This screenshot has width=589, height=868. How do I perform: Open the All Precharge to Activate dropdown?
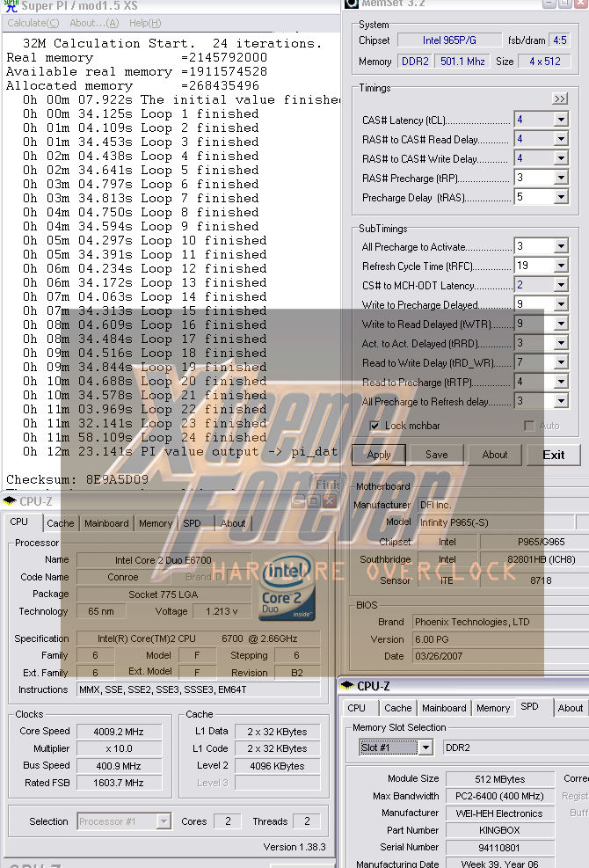pos(561,245)
